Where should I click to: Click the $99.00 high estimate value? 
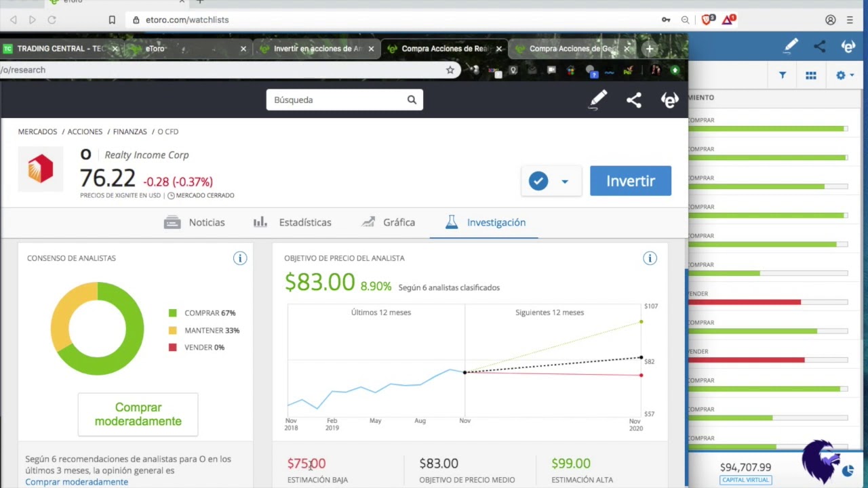point(571,464)
